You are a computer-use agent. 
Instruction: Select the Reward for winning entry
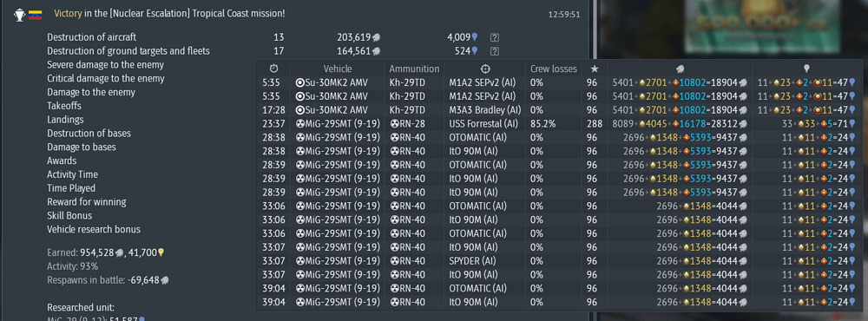click(x=86, y=202)
